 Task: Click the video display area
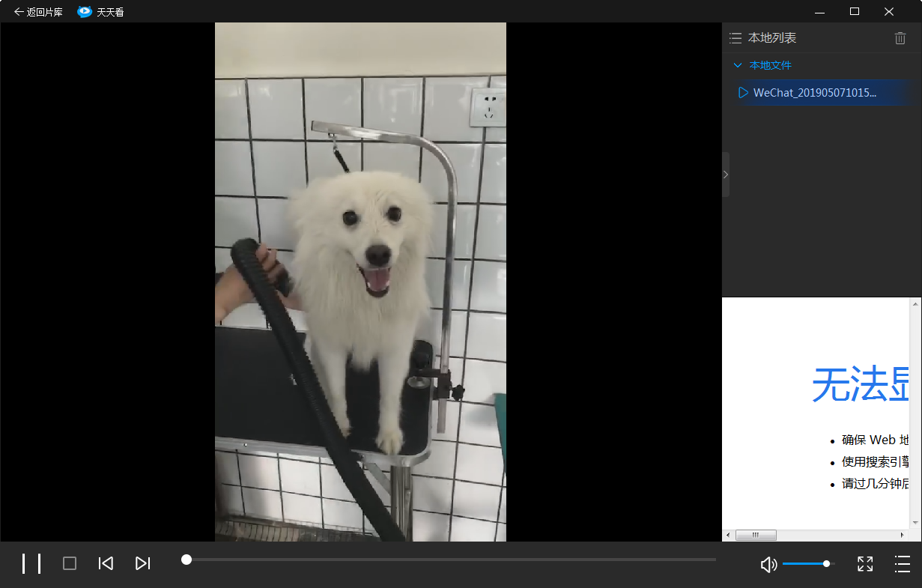coord(360,282)
